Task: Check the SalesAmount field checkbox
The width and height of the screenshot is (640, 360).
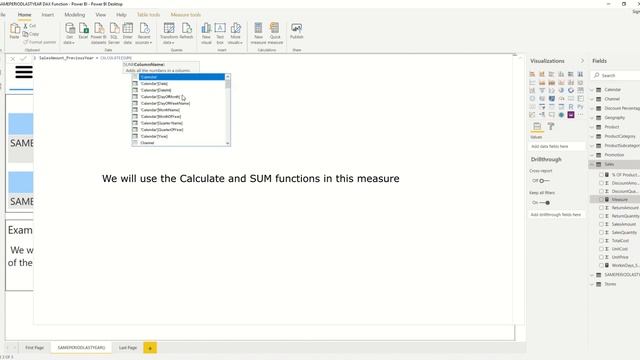Action: tap(601, 224)
